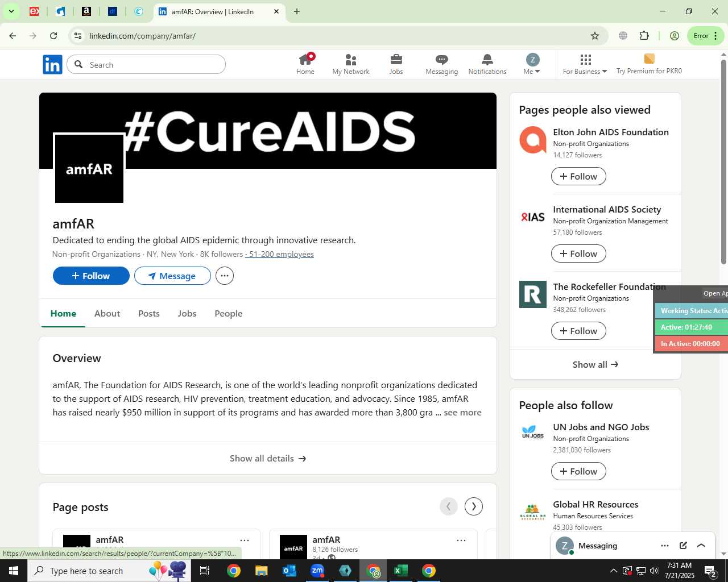Click the address bar URL
This screenshot has height=582, width=728.
(142, 36)
